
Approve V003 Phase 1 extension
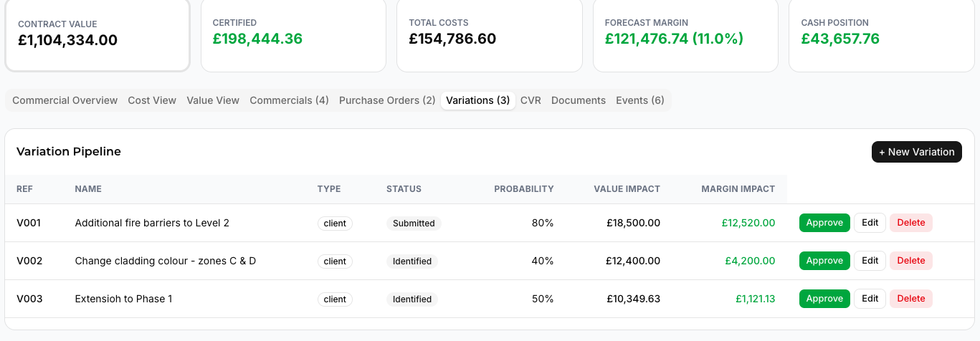[824, 299]
